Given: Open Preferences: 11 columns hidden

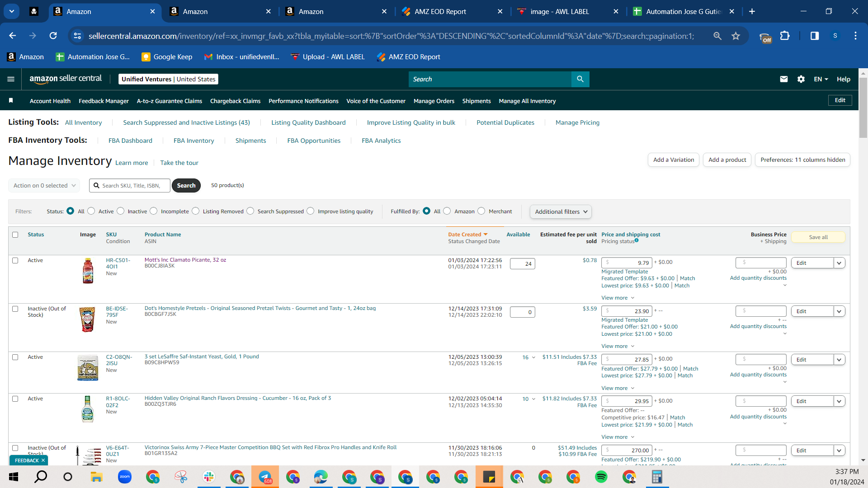Looking at the screenshot, I should pyautogui.click(x=803, y=160).
